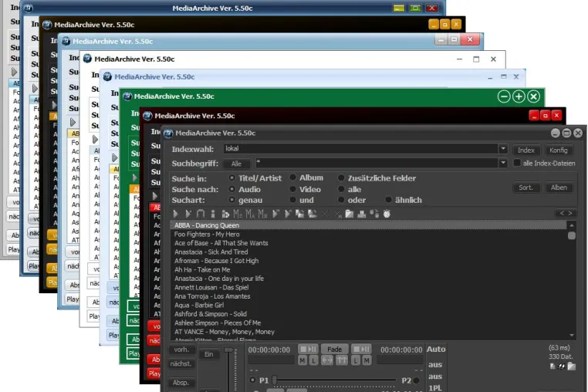
Task: Select the Video search option
Action: 292,189
